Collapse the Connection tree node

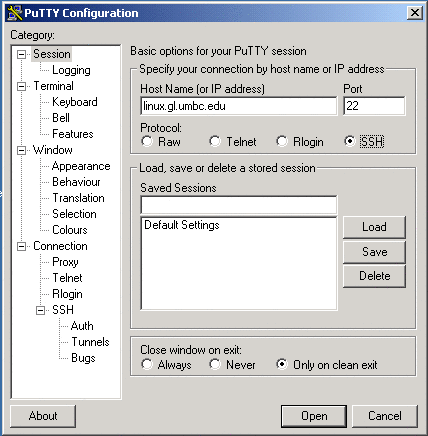[x=21, y=246]
